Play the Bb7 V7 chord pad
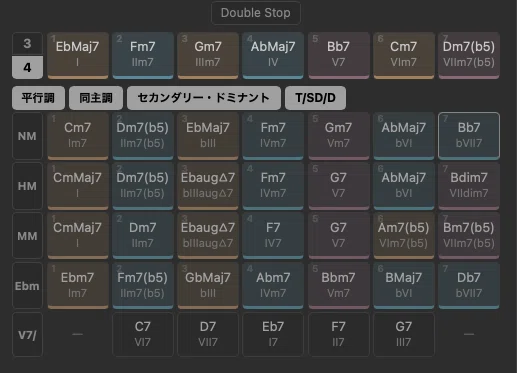The image size is (517, 373). [338, 55]
